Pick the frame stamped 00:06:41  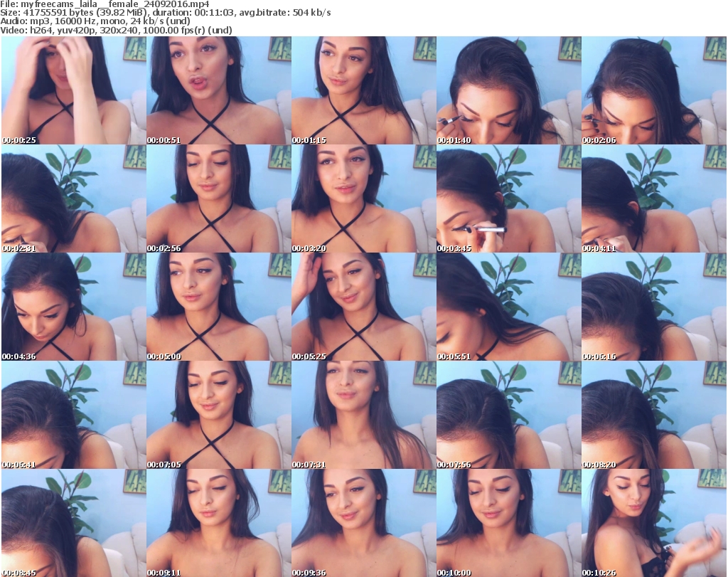pyautogui.click(x=74, y=415)
